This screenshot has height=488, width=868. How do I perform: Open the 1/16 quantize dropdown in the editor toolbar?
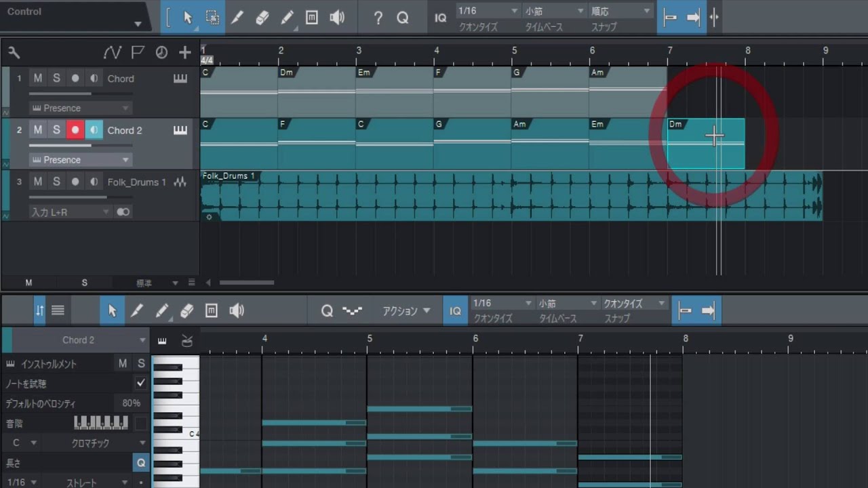[502, 303]
